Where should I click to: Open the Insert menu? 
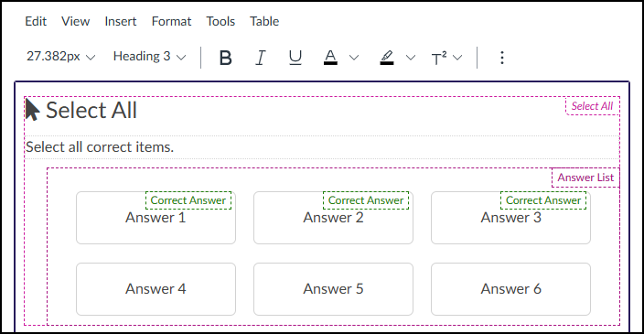(121, 21)
